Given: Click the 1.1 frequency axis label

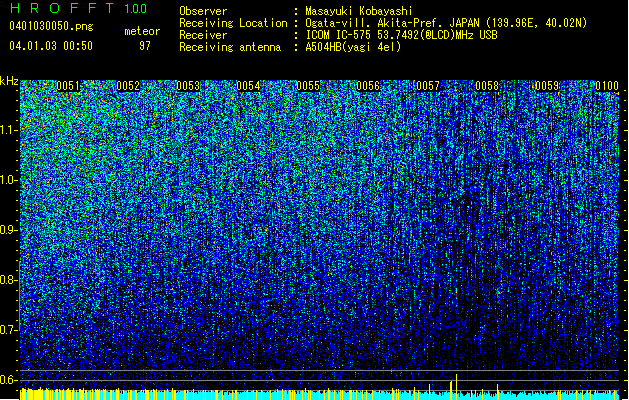Looking at the screenshot, I should pos(9,130).
